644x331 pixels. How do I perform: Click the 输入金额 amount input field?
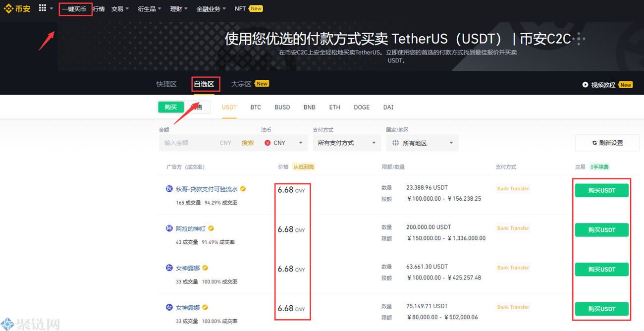tap(188, 143)
